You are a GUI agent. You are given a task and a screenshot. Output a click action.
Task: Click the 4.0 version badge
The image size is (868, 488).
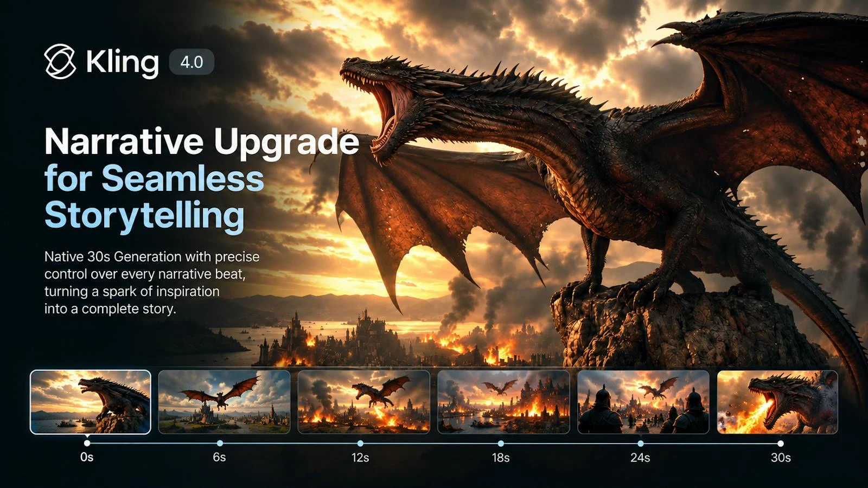tap(192, 62)
